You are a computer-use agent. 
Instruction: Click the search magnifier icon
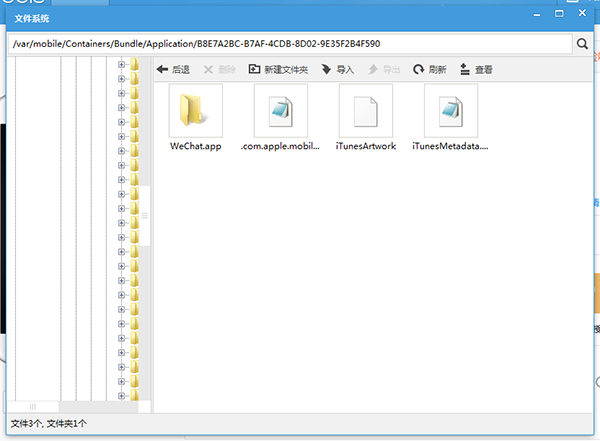(x=582, y=44)
